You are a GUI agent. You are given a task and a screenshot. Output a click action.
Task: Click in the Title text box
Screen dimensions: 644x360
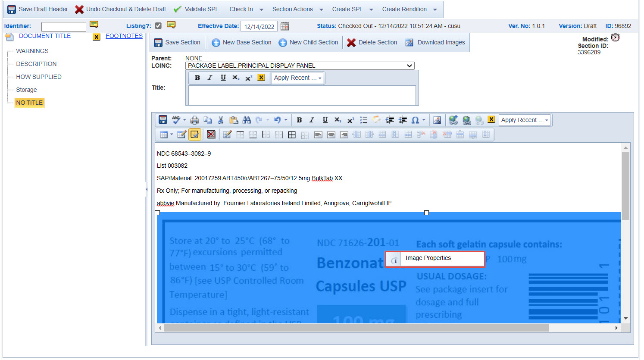[302, 95]
